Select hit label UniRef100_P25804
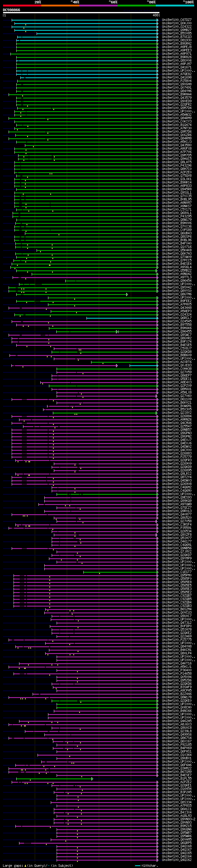This screenshot has width=197, height=868. 177,81
